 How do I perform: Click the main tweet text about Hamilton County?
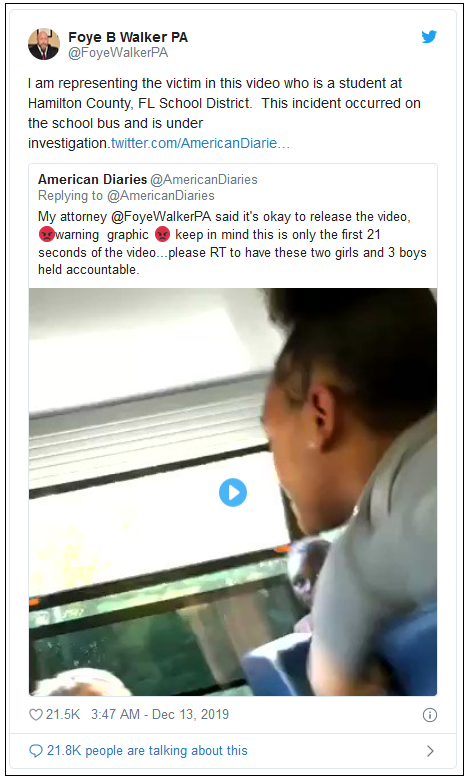click(x=225, y=113)
